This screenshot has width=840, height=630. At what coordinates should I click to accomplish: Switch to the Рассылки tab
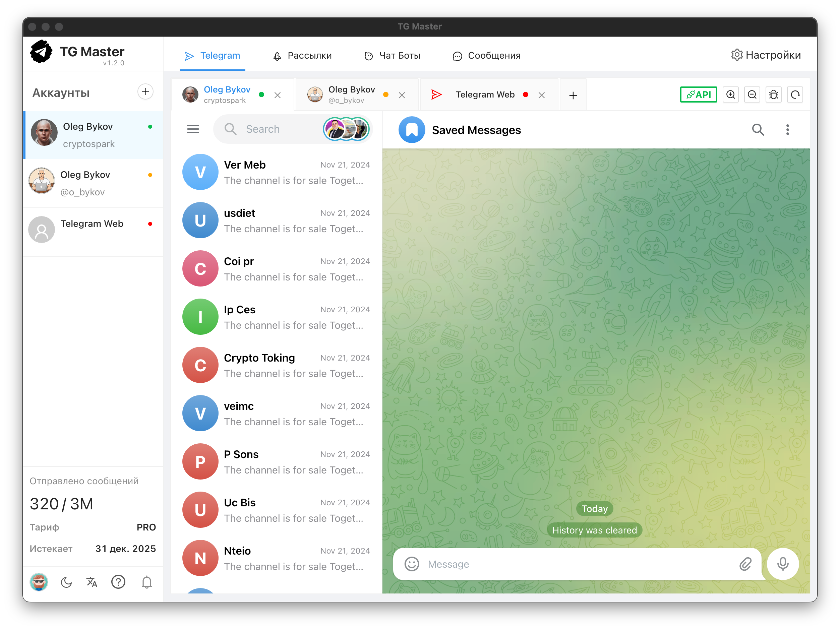(x=302, y=56)
